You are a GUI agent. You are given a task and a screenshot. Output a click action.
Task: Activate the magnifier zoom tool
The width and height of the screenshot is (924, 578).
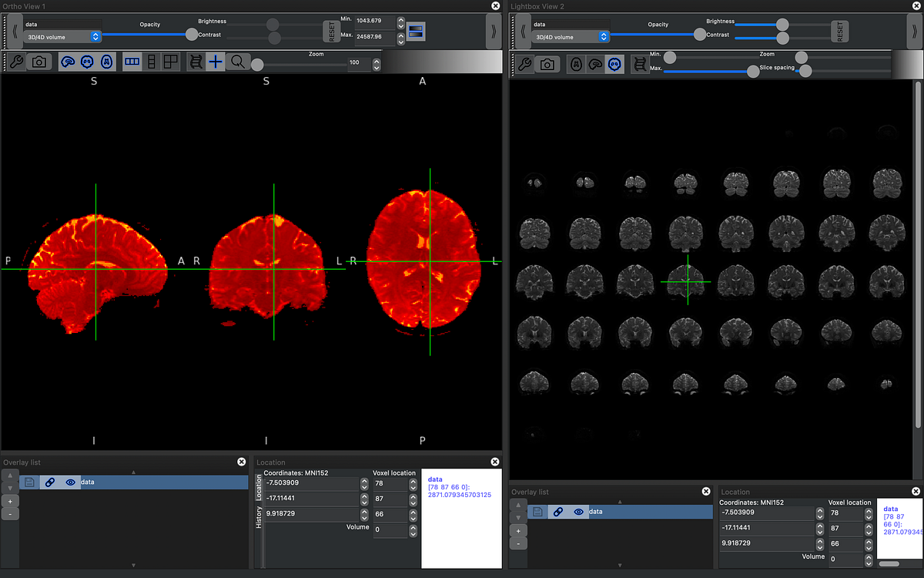point(236,62)
